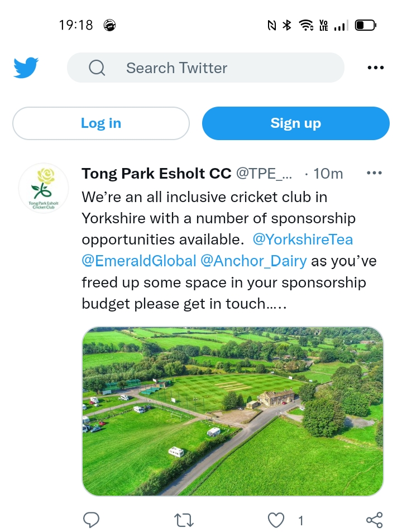
Task: Open the @YorkshireTea mention
Action: pyautogui.click(x=303, y=239)
